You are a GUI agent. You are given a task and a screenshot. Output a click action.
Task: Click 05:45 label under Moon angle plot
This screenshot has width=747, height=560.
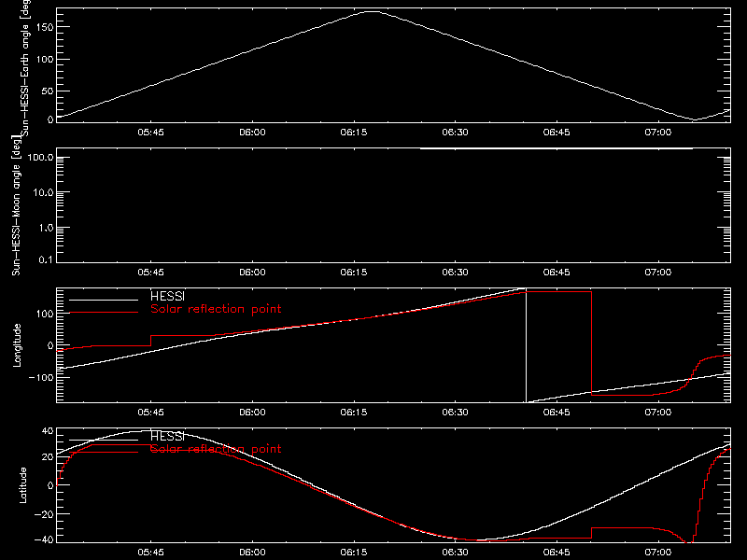151,273
